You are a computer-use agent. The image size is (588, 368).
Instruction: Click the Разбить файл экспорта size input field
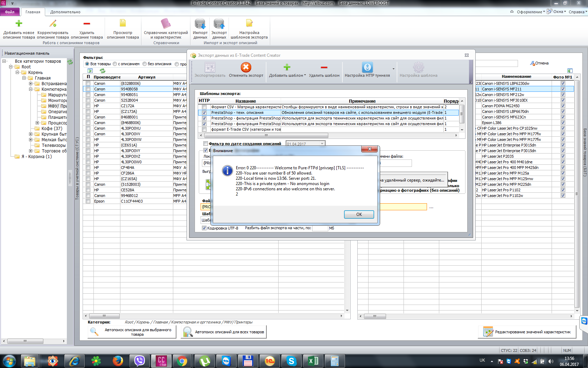tap(320, 228)
